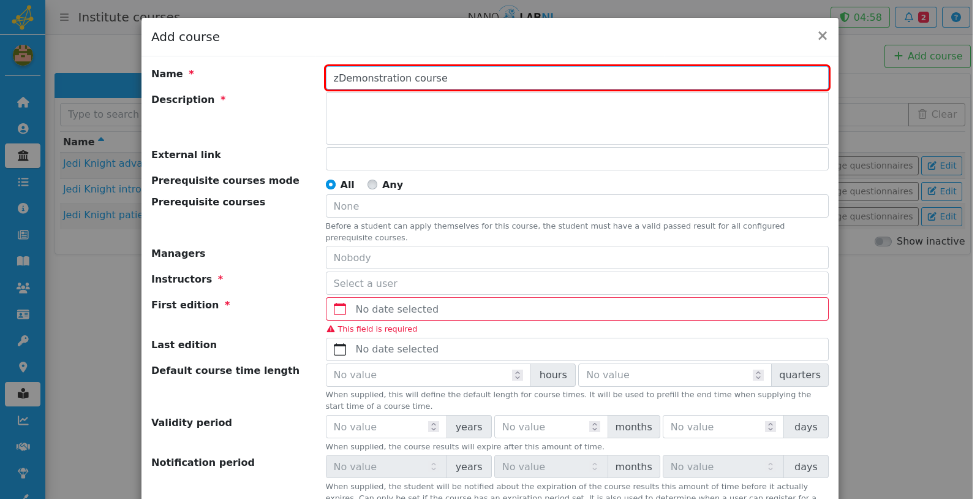Open the Managers selection dropdown
Screen dimensions: 980x499
click(577, 257)
